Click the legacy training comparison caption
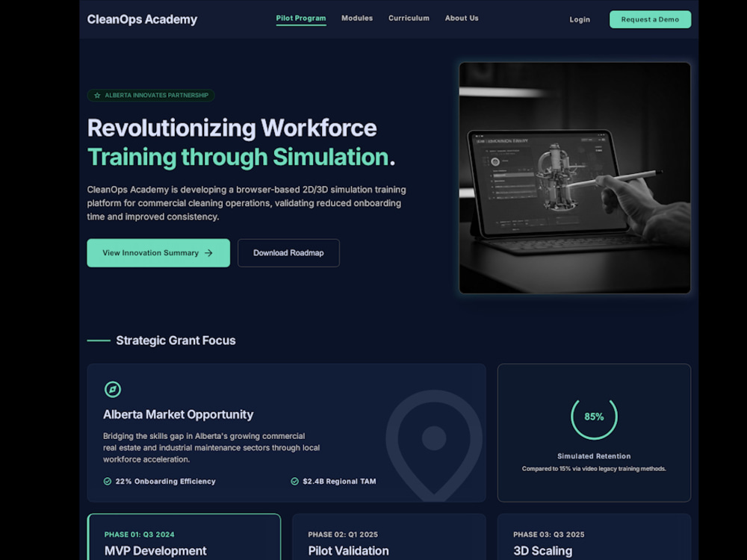Viewport: 747px width, 560px height. tap(594, 469)
